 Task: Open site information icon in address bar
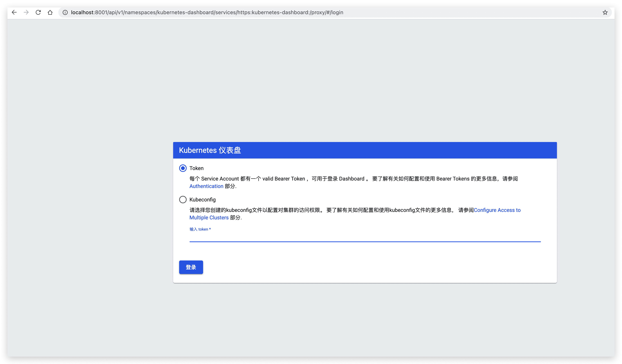[65, 12]
